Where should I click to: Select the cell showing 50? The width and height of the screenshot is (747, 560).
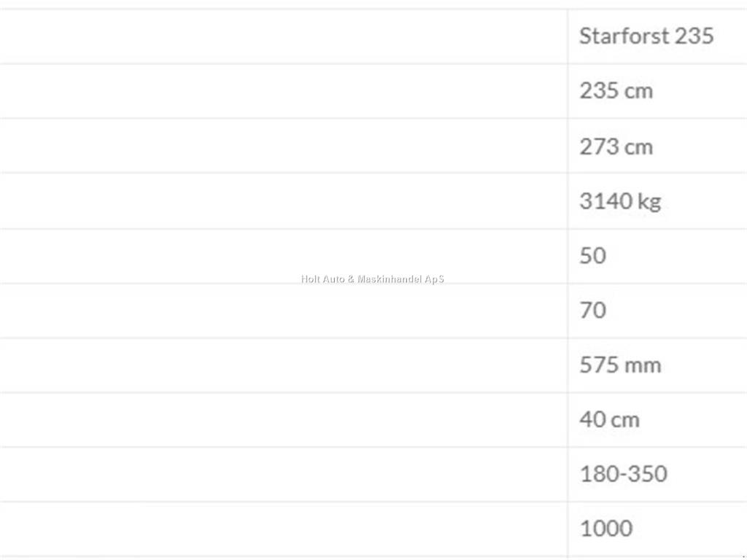click(657, 256)
